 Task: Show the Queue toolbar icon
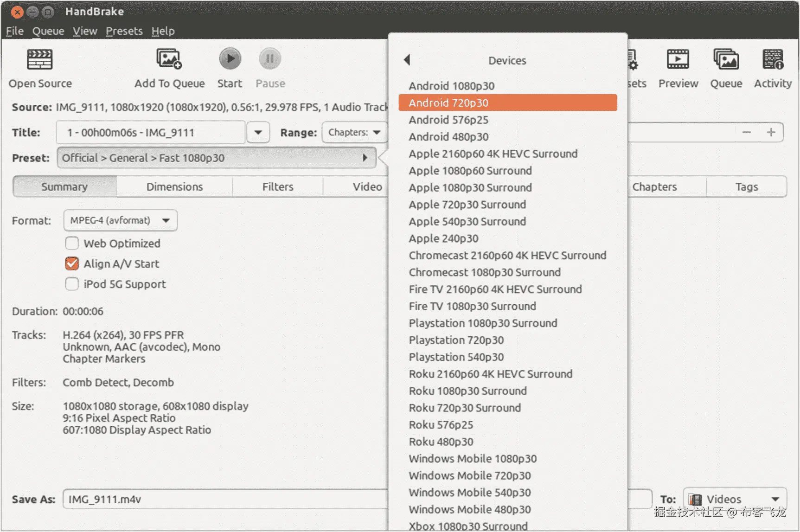[726, 59]
